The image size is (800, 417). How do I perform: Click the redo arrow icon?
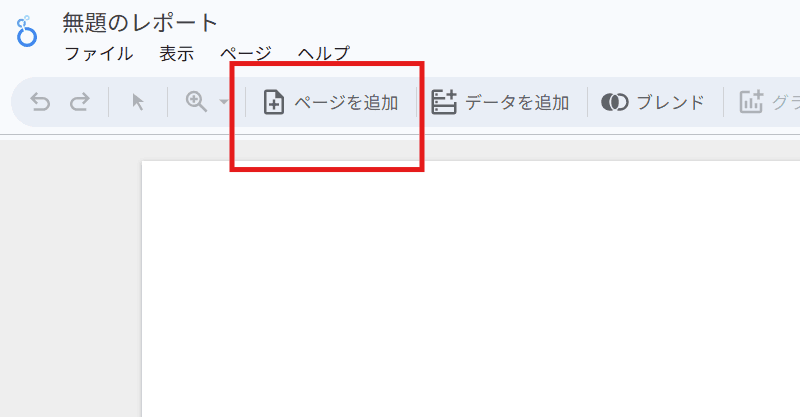tap(80, 102)
